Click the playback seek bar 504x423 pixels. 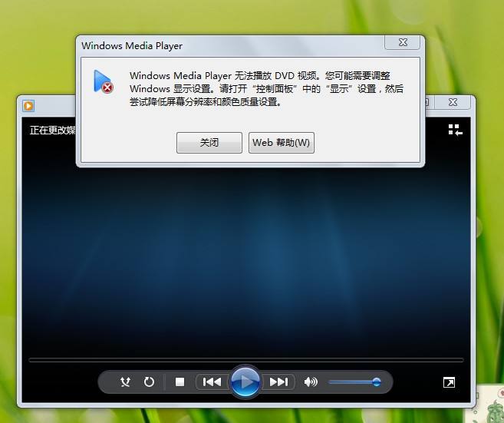point(246,360)
